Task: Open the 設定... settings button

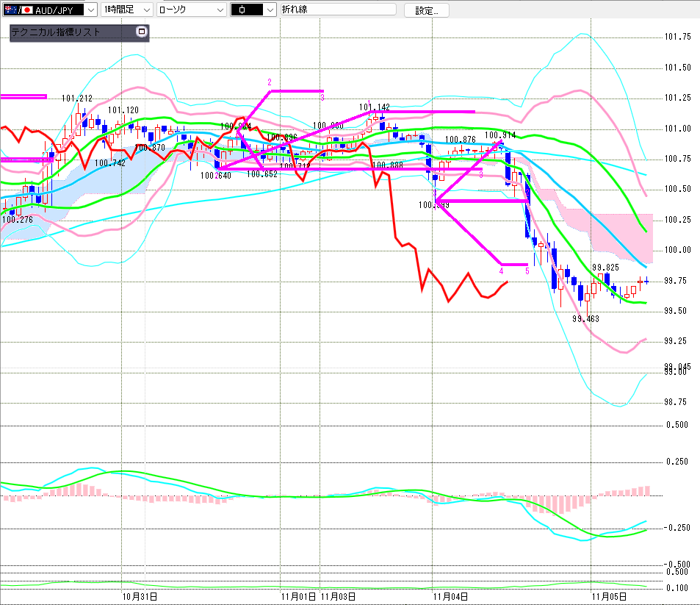Action: coord(426,10)
